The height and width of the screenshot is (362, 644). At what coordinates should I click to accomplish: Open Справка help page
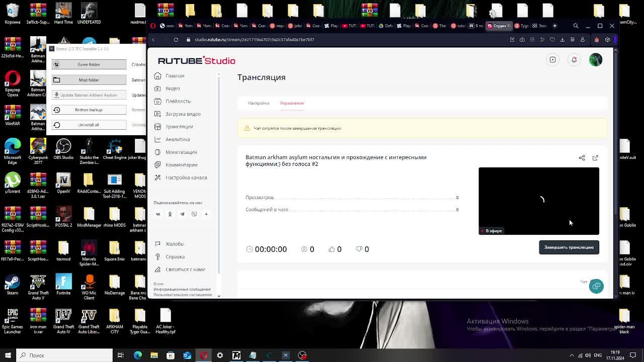pyautogui.click(x=170, y=256)
